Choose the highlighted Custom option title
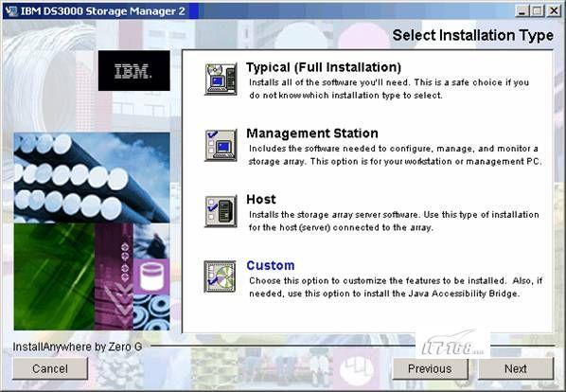 [271, 265]
